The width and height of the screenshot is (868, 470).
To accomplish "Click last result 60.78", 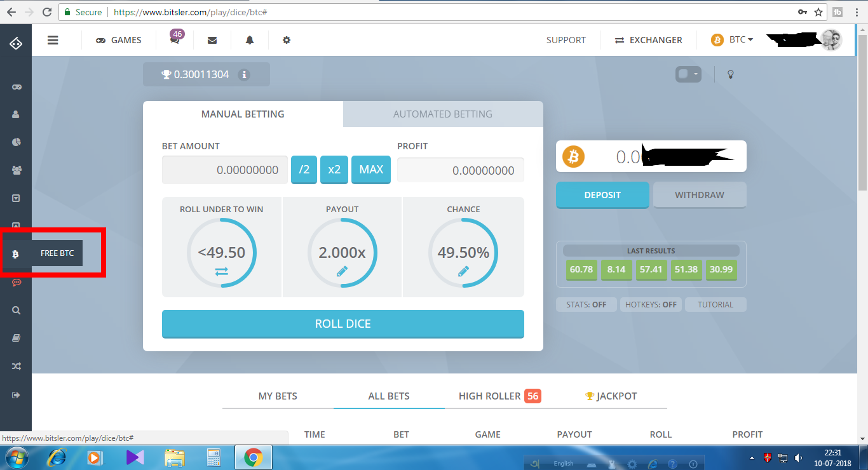I will pos(581,269).
